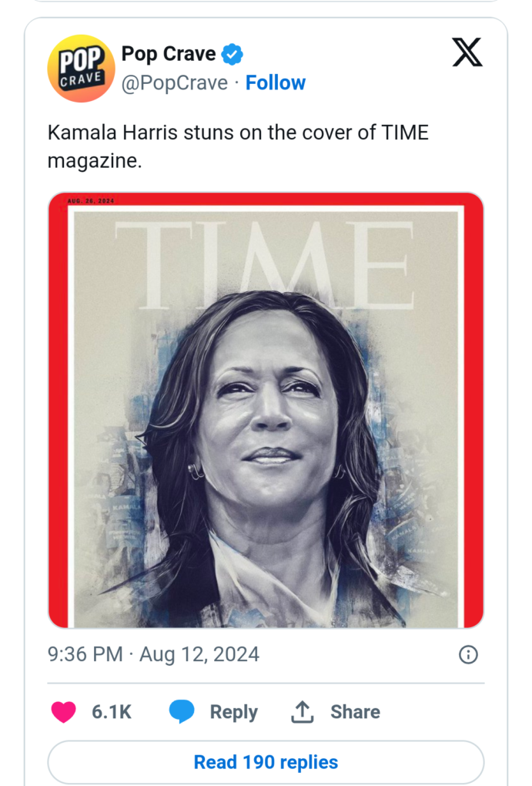This screenshot has height=786, width=532.
Task: Click the 6.1K likes count
Action: (x=112, y=712)
